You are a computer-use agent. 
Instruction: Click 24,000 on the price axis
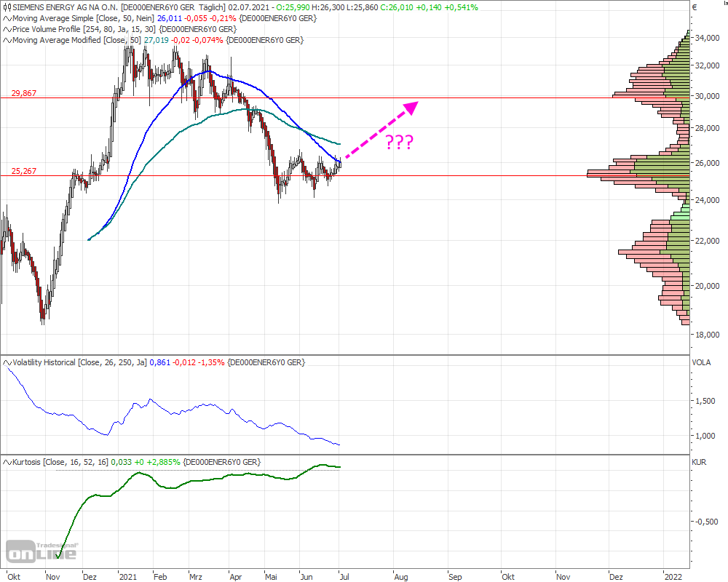(707, 200)
